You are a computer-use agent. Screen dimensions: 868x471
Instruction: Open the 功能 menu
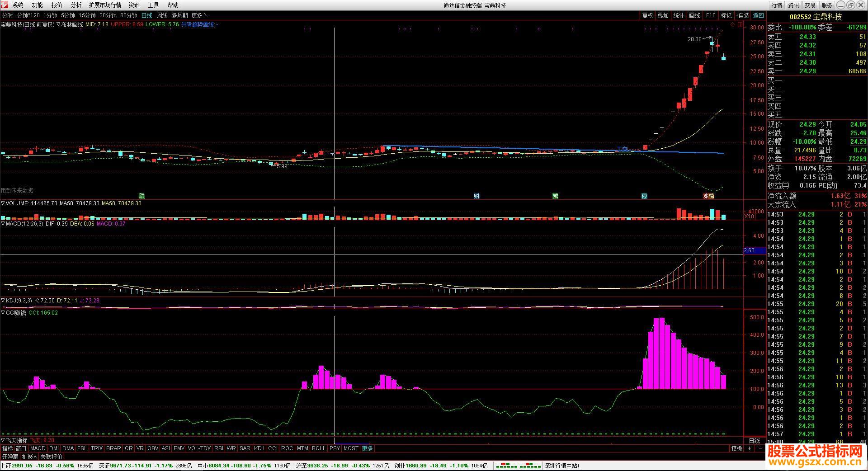click(38, 5)
